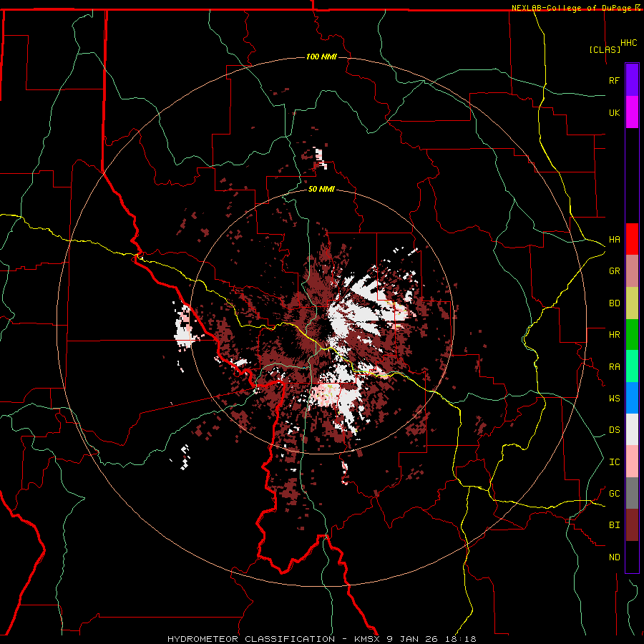The height and width of the screenshot is (644, 644).
Task: Click the HA red legend swatch
Action: pos(632,239)
